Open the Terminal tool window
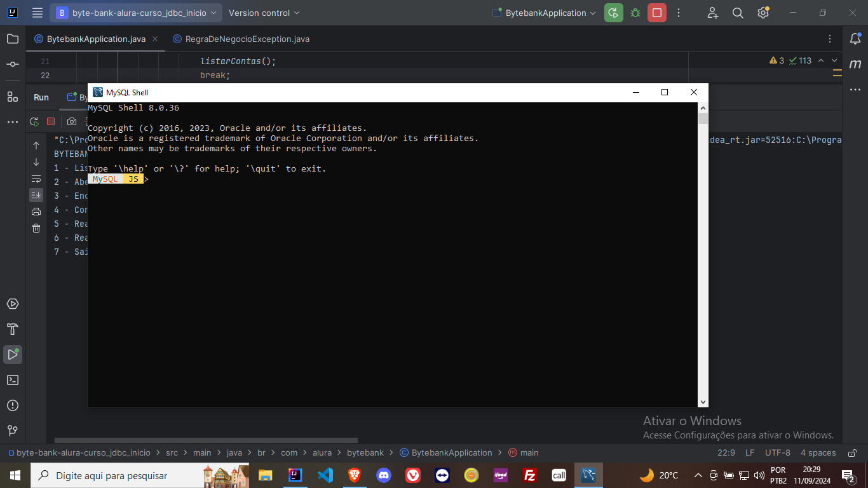 13,380
